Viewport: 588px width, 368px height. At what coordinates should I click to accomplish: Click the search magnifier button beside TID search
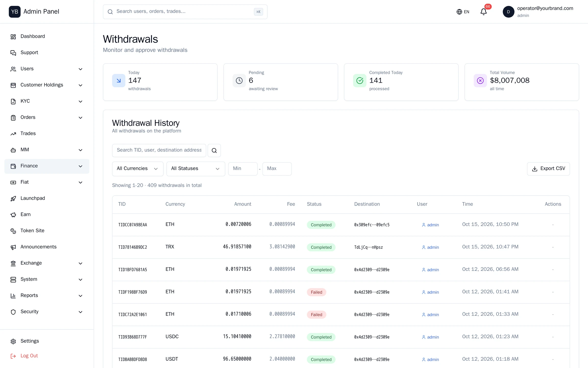214,150
